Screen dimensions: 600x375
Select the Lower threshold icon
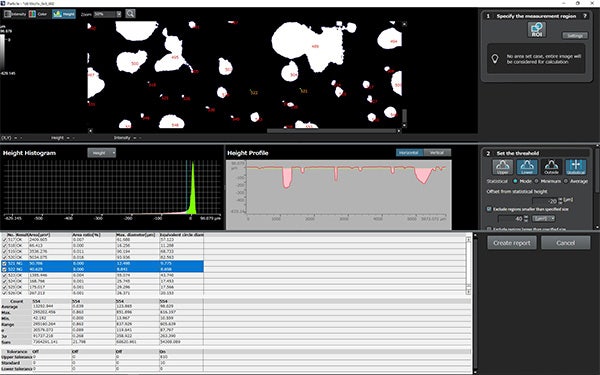(527, 167)
